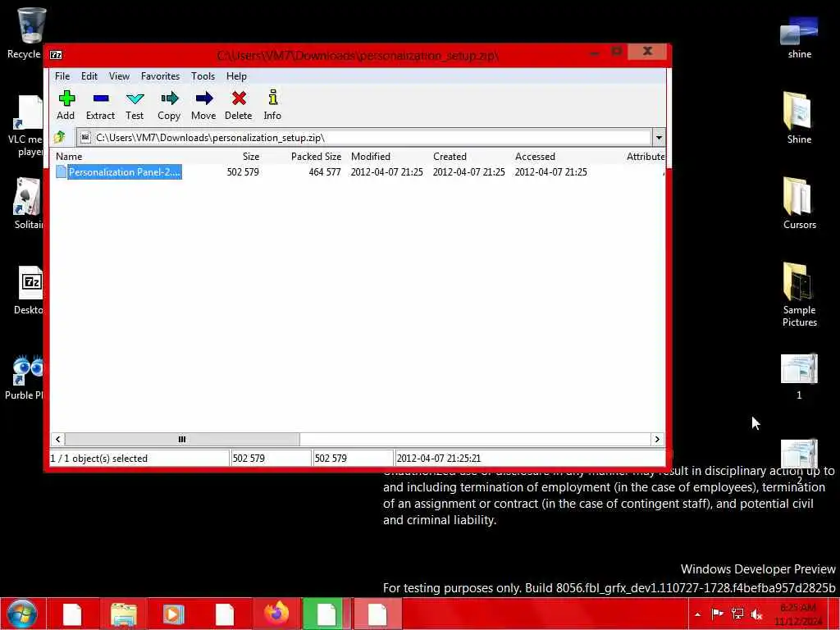
Task: Select the VLC media player shortcut
Action: 25,126
